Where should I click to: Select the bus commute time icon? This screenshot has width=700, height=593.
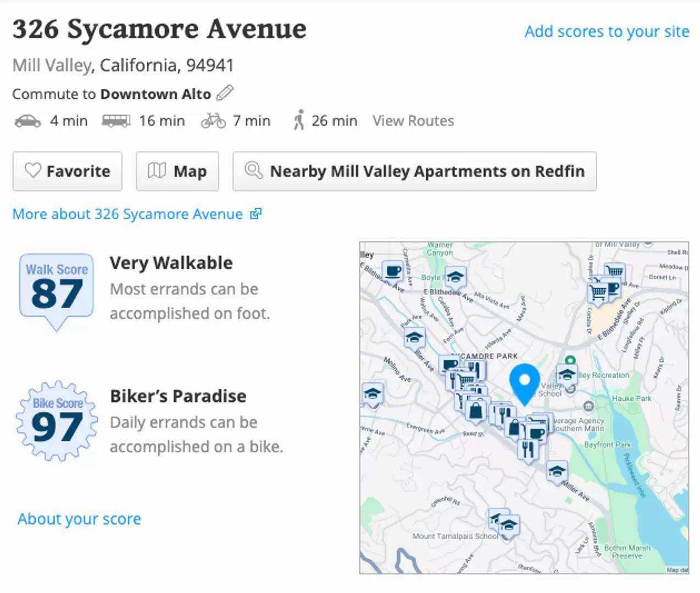tap(116, 121)
